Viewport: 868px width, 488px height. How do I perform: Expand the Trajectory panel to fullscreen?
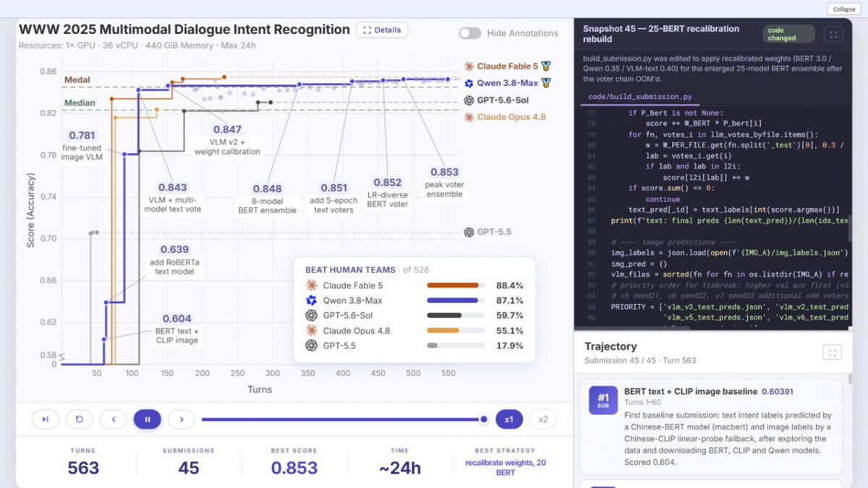[x=833, y=352]
